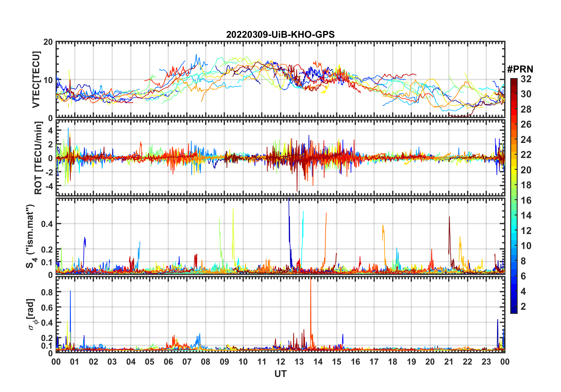Click colorbar tick label 24
The width and height of the screenshot is (561, 392).
(x=526, y=139)
